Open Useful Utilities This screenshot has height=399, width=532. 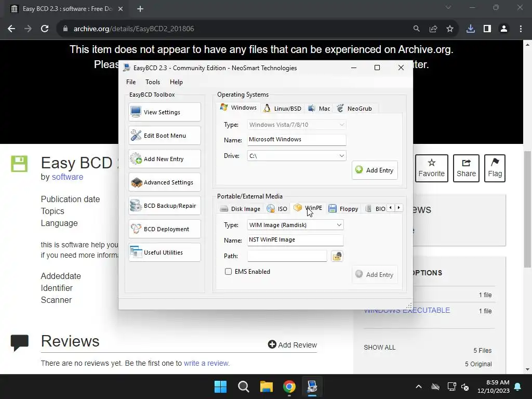[x=165, y=252]
